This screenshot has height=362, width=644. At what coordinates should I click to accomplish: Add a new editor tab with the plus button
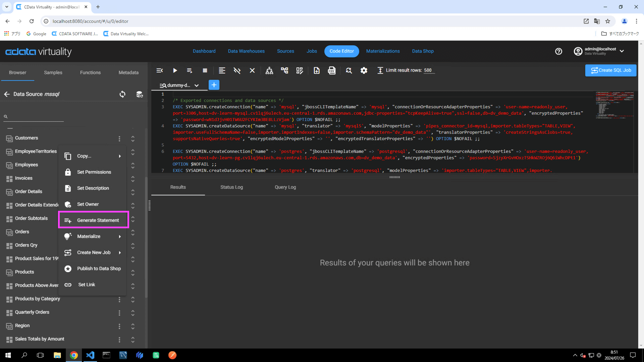coord(214,85)
